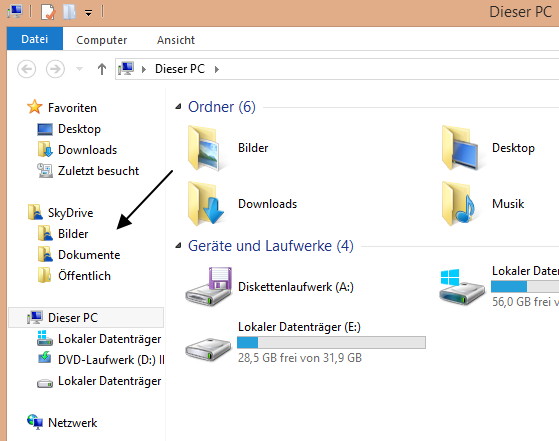Click the SkyDrive folder icon
Screen dimensions: 559x441
pyautogui.click(x=35, y=212)
